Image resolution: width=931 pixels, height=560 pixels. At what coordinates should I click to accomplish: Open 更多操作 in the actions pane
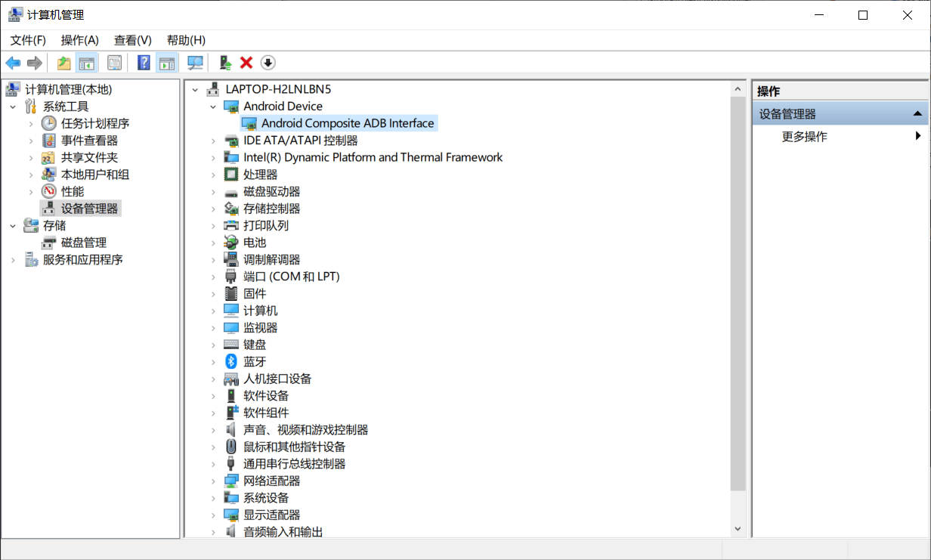click(x=805, y=137)
